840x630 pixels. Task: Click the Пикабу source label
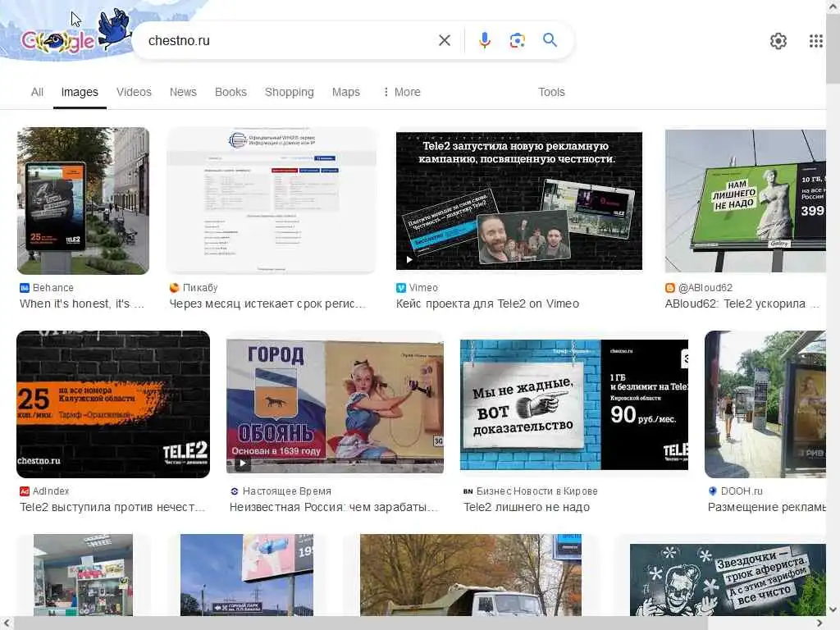click(200, 288)
